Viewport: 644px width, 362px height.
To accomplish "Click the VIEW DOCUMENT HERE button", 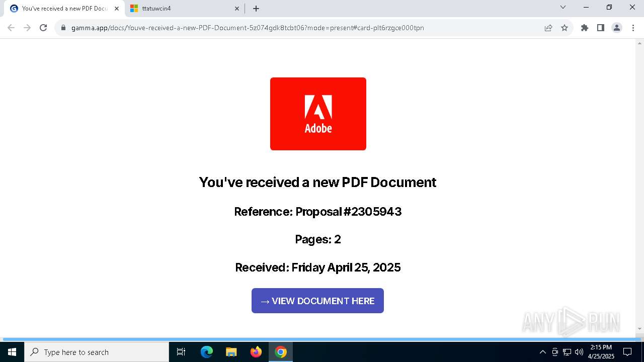I will [x=317, y=301].
